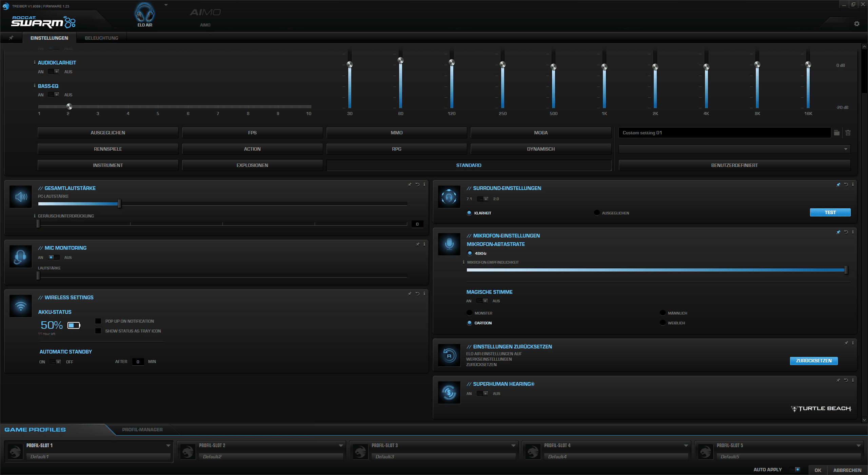This screenshot has height=475, width=868.
Task: Click the Zurücksetzen button
Action: [813, 361]
